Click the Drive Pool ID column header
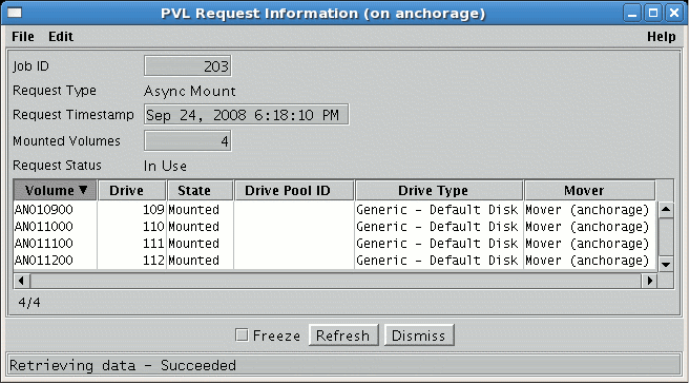Image resolution: width=689 pixels, height=383 pixels. tap(294, 190)
